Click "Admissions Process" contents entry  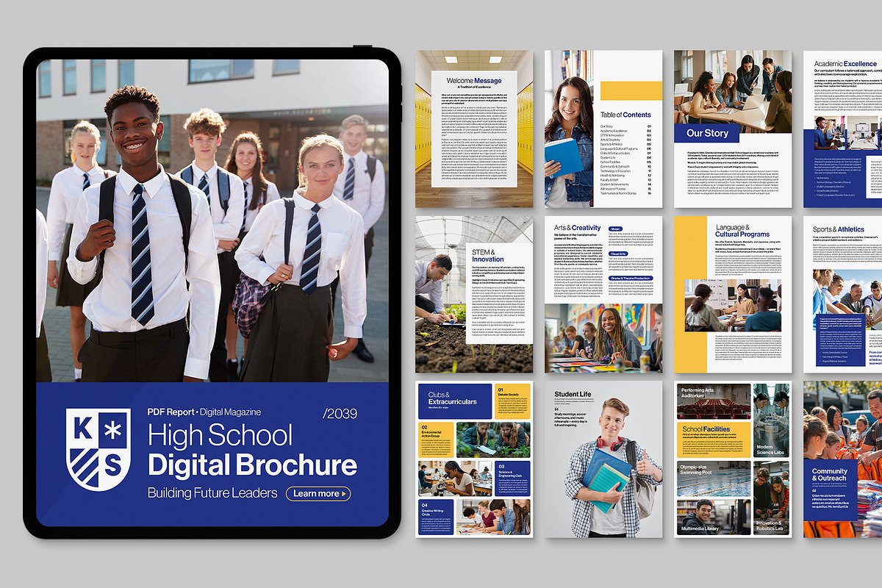click(x=613, y=189)
